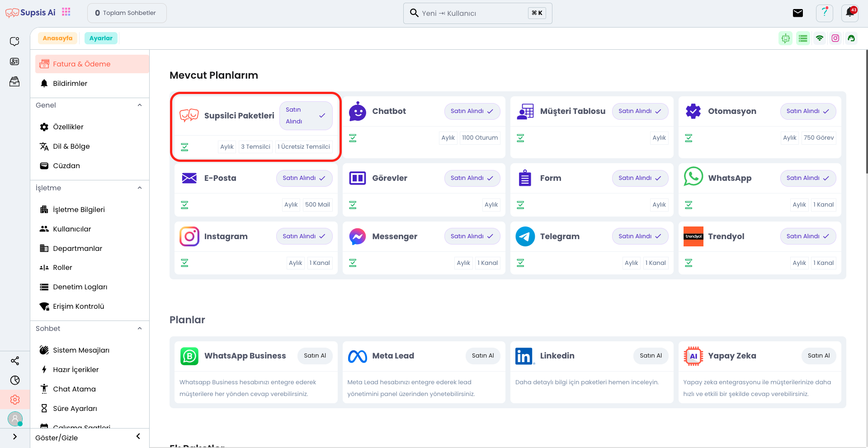Collapse the Genel section
Screen dimensions: 868x448
(140, 105)
